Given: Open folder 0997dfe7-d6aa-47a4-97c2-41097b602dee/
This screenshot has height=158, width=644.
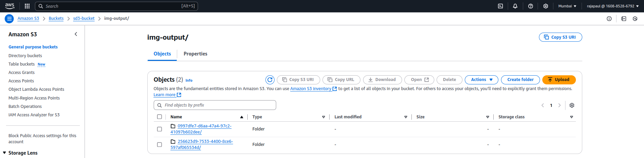Looking at the screenshot, I should pyautogui.click(x=201, y=129).
